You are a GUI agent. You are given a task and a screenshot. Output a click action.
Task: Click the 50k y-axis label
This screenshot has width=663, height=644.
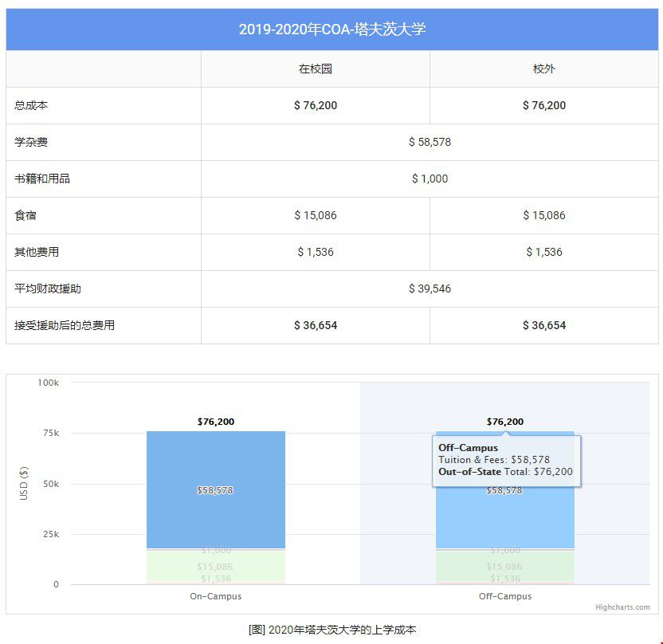(51, 484)
